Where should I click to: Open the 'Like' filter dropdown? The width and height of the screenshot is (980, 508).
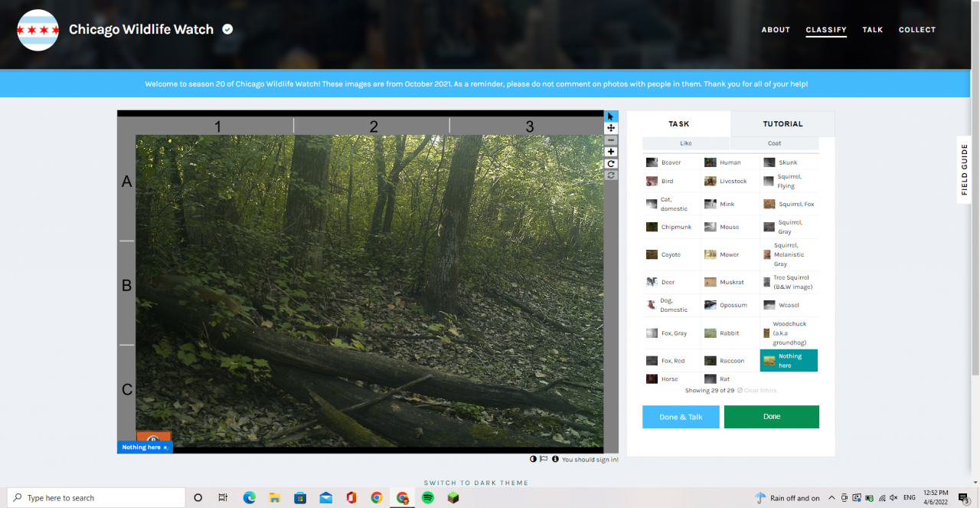pos(686,143)
